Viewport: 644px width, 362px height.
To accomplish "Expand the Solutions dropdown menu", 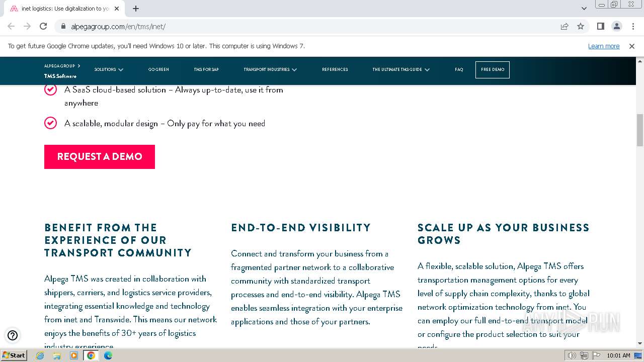I will point(109,69).
